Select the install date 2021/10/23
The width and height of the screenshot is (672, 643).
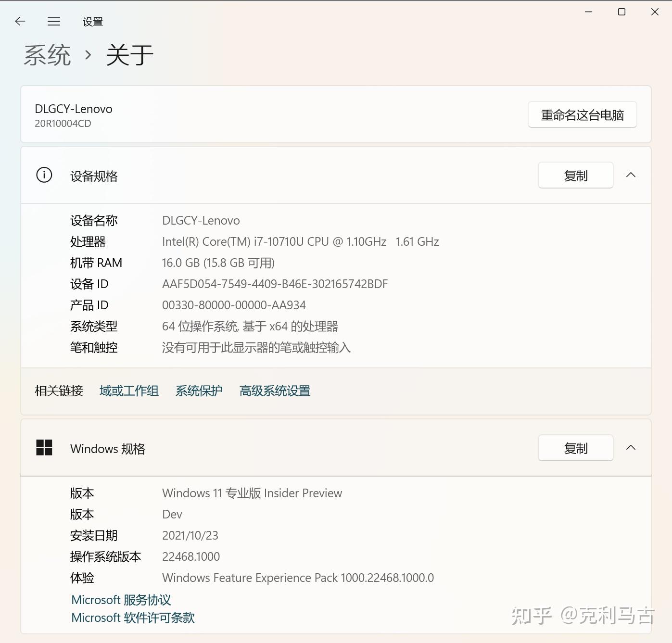click(190, 536)
